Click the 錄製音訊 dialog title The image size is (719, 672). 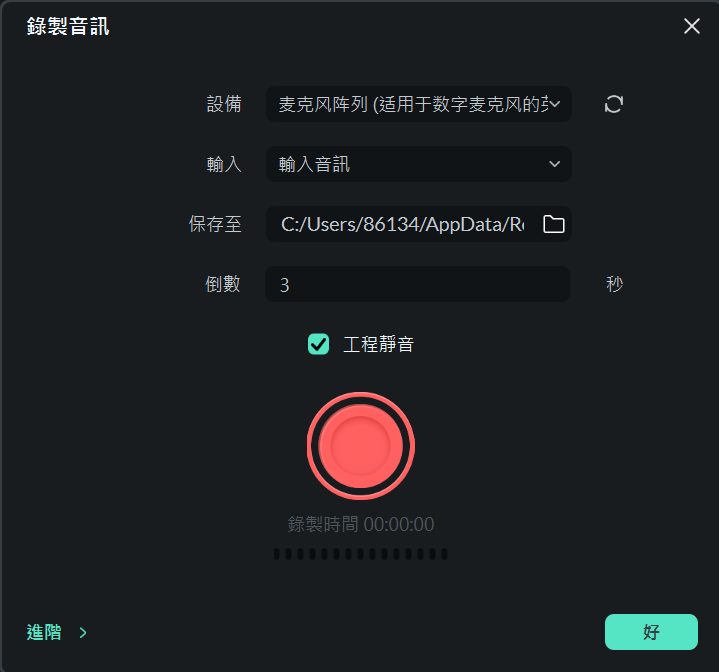tap(68, 26)
